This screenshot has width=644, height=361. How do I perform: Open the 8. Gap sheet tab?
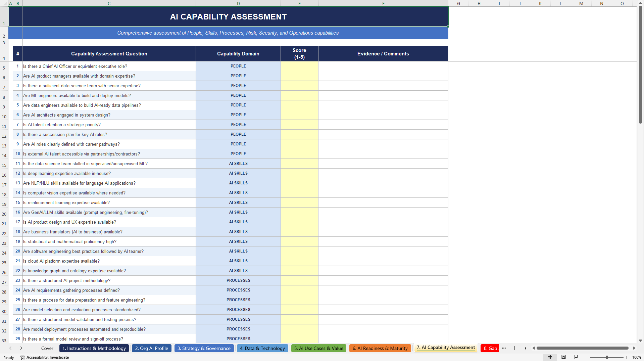point(490,348)
